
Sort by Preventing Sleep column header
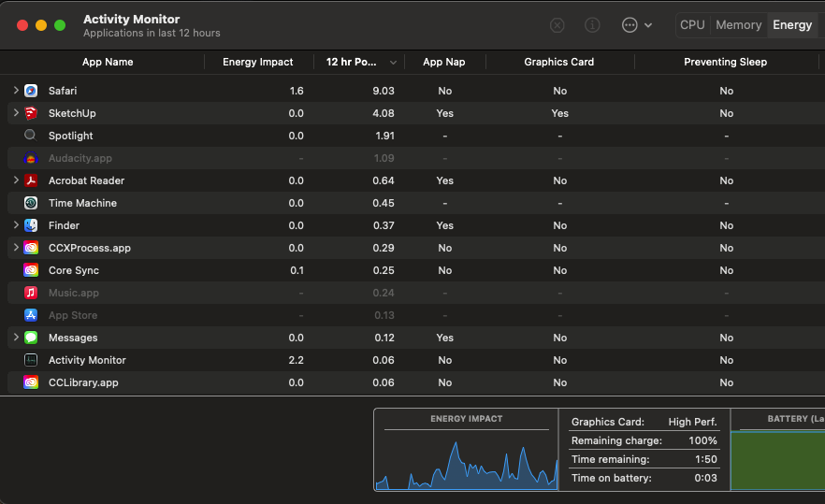click(726, 62)
